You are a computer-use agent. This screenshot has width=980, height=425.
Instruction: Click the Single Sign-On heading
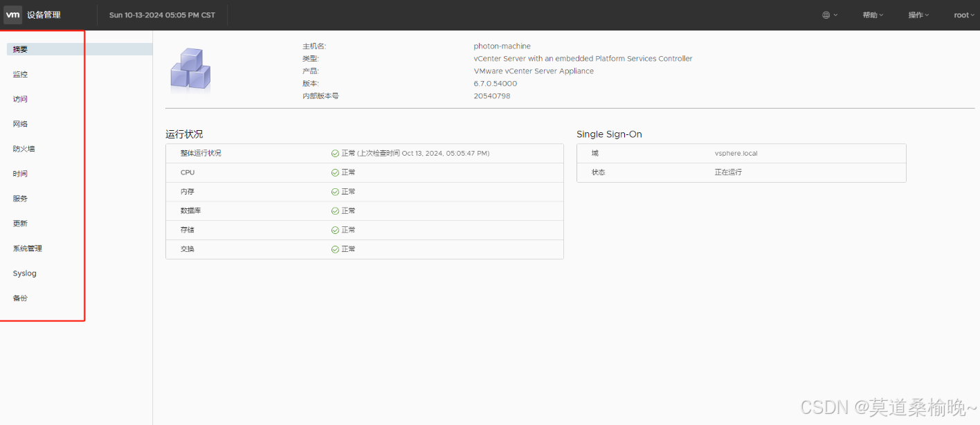pyautogui.click(x=609, y=134)
